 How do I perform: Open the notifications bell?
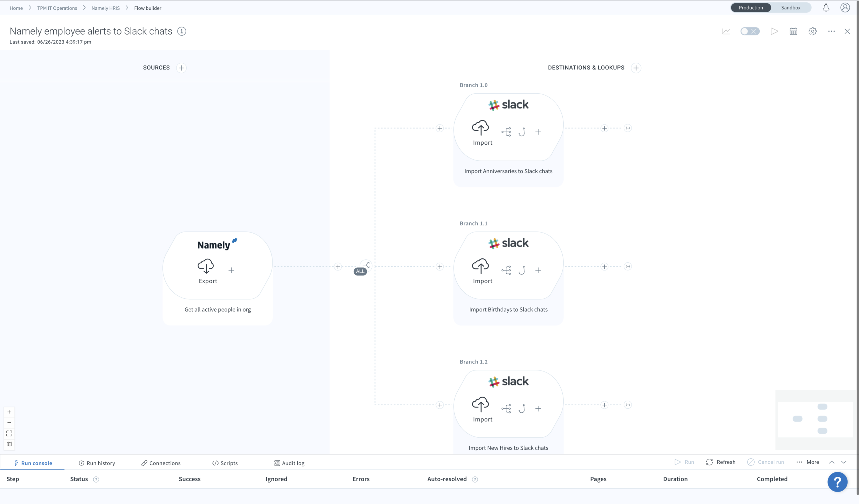(825, 7)
